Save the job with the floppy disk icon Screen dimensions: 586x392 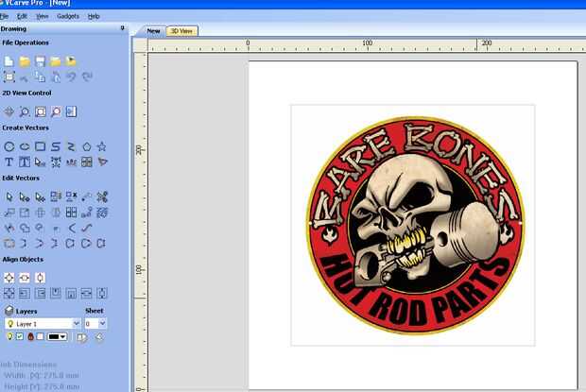coord(40,61)
